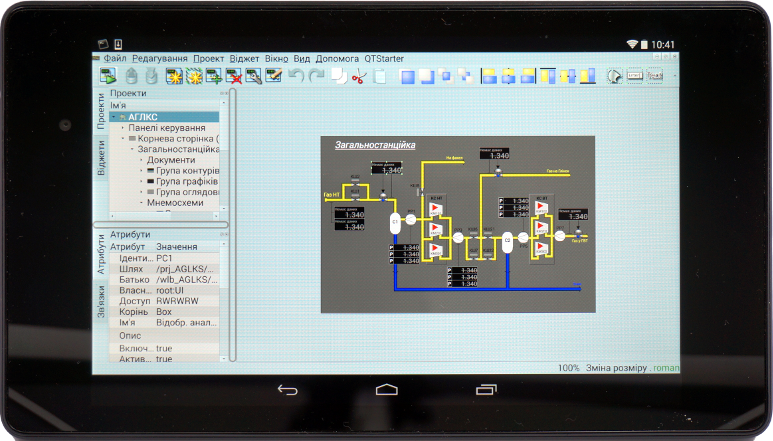Tap the Android Back navigation button
The image size is (773, 441).
pyautogui.click(x=287, y=390)
